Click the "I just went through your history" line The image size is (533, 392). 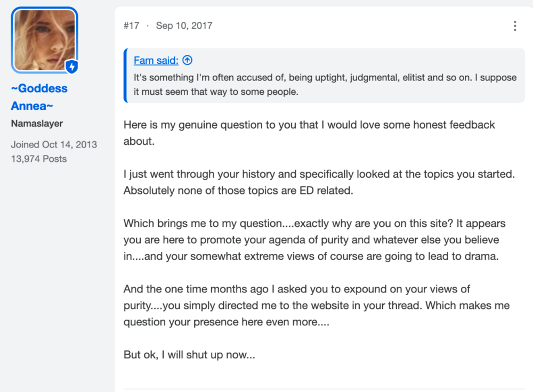tap(319, 174)
